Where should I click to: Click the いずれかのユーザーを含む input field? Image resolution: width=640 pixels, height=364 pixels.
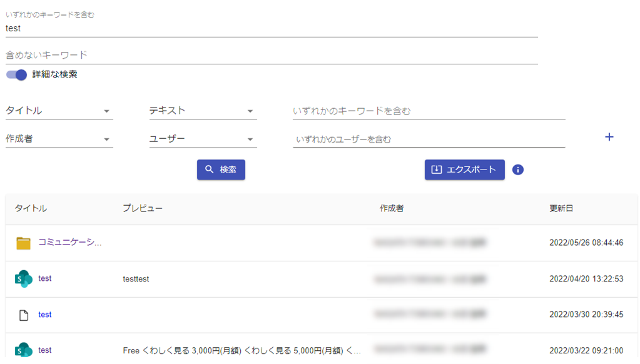(x=429, y=139)
